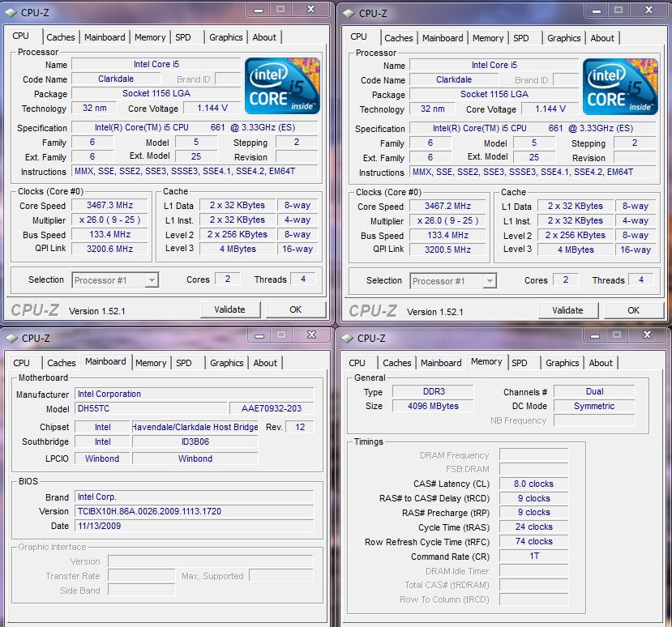Open Mainboard tab in top-left window
Image resolution: width=672 pixels, height=627 pixels.
pyautogui.click(x=105, y=37)
